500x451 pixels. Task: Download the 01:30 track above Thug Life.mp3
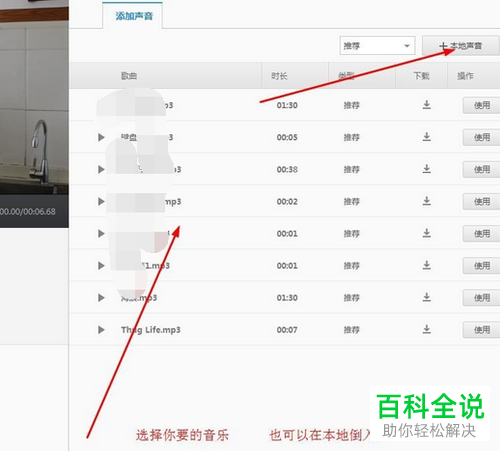(x=427, y=297)
